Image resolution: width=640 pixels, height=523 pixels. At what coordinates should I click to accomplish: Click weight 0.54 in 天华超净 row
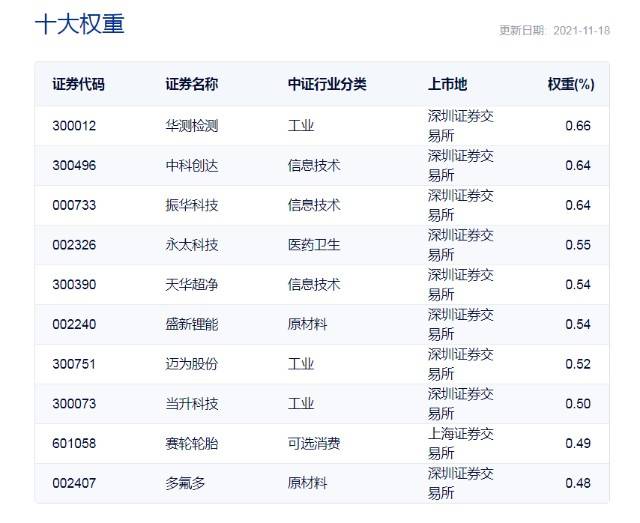578,285
